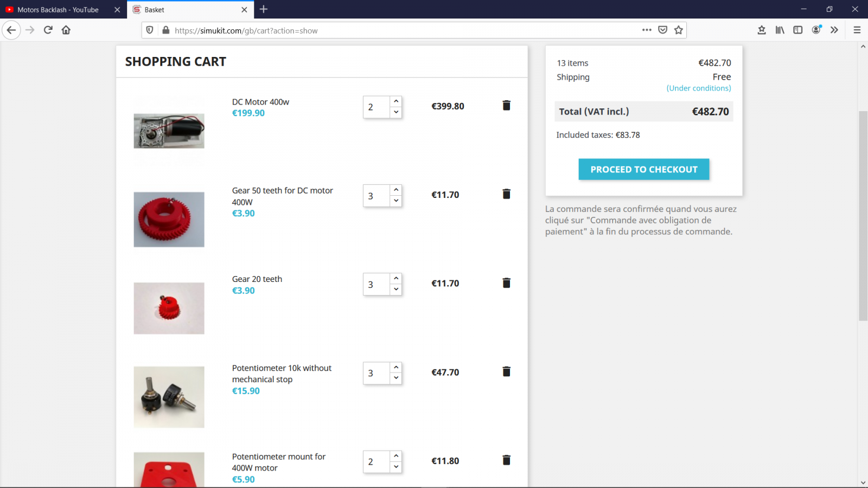
Task: Open tracking protection shield icon
Action: (x=150, y=30)
